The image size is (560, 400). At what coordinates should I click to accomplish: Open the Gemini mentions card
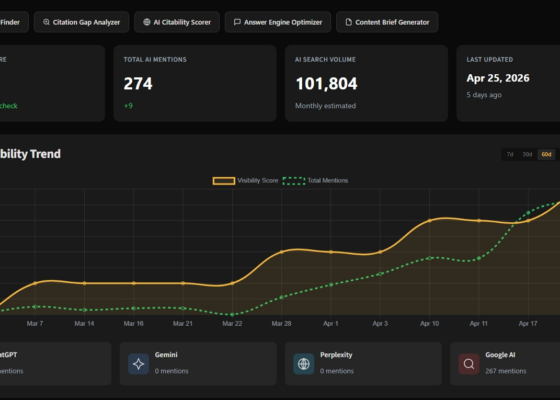(198, 364)
